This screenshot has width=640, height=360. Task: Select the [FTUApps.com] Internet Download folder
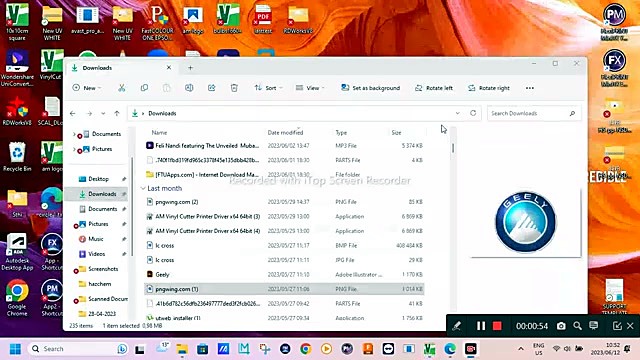coord(284,175)
